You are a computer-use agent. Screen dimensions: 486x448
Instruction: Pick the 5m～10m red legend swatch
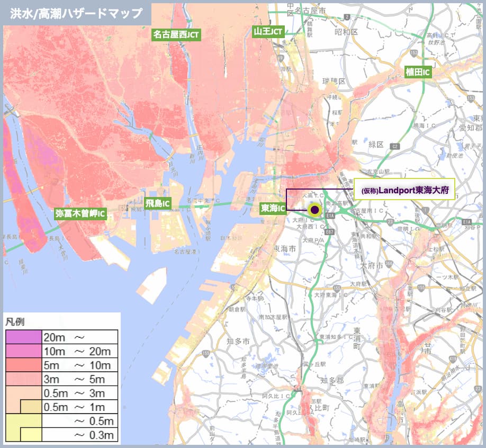(23, 365)
